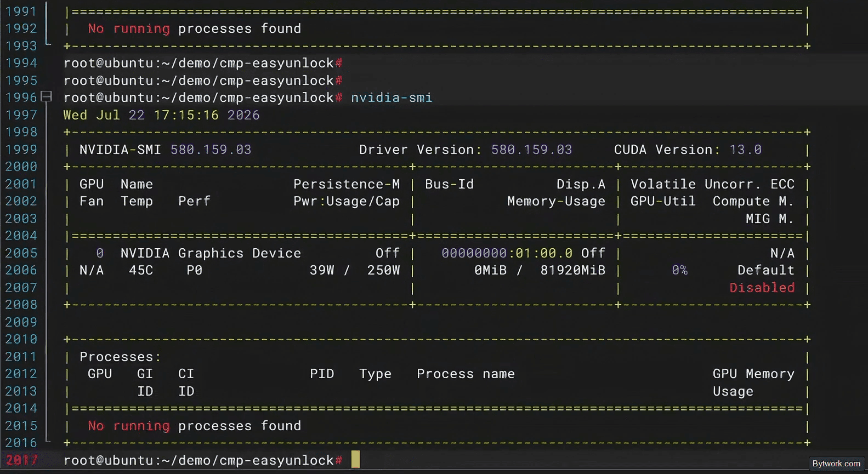Click the "GPU-Util" header

tap(663, 201)
